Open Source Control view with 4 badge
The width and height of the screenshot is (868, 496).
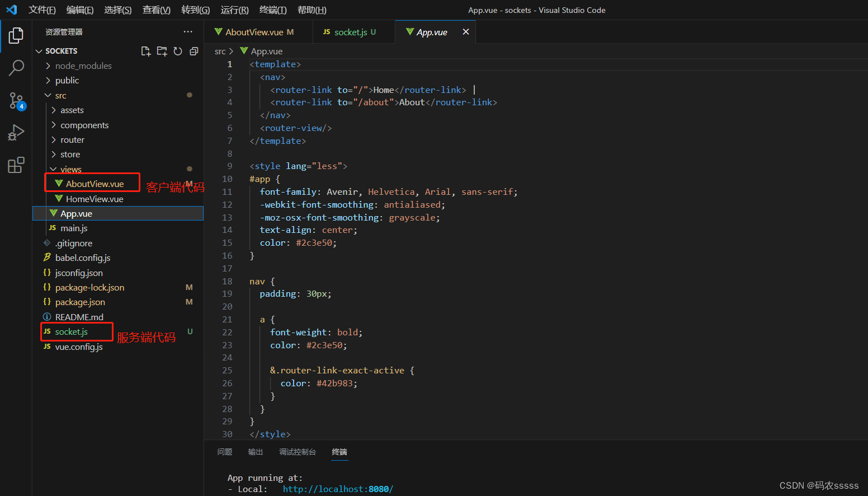pyautogui.click(x=16, y=101)
